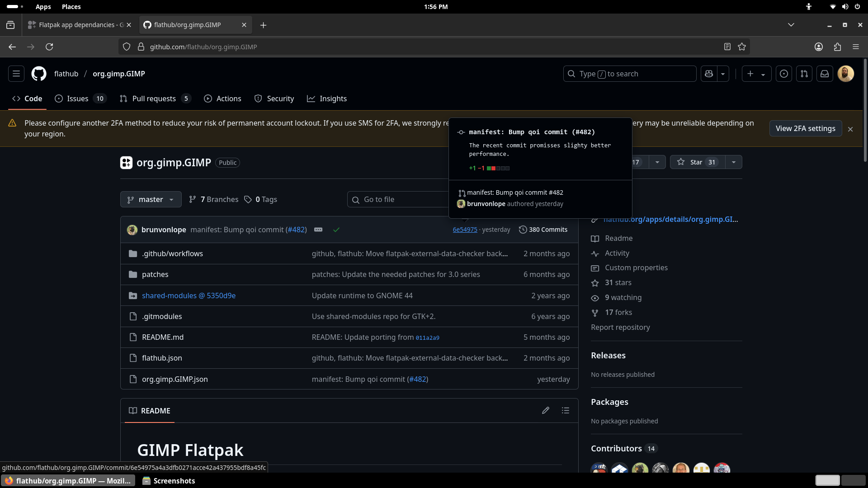Image resolution: width=868 pixels, height=488 pixels.
Task: Open the Copilot chat icon
Action: [709, 74]
